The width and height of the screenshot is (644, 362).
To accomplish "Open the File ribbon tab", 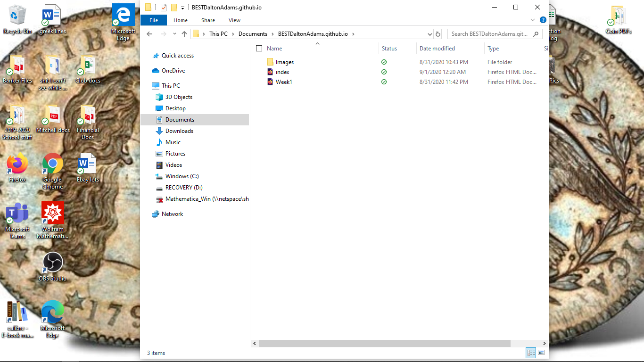I will point(154,20).
